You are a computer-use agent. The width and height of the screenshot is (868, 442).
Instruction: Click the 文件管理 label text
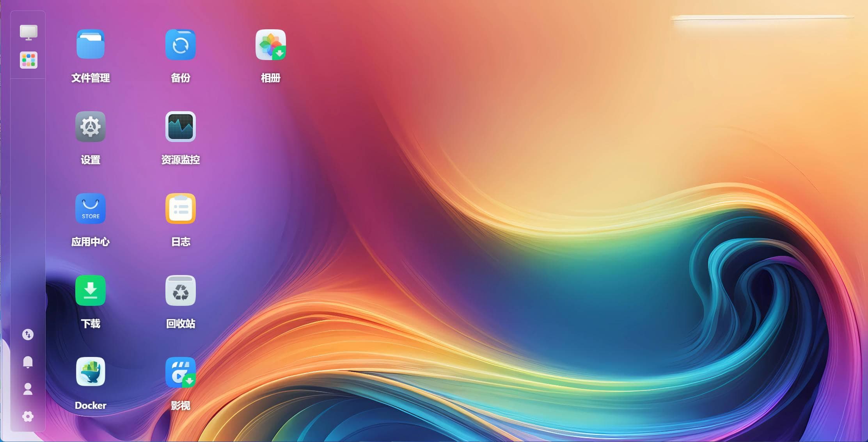coord(91,78)
